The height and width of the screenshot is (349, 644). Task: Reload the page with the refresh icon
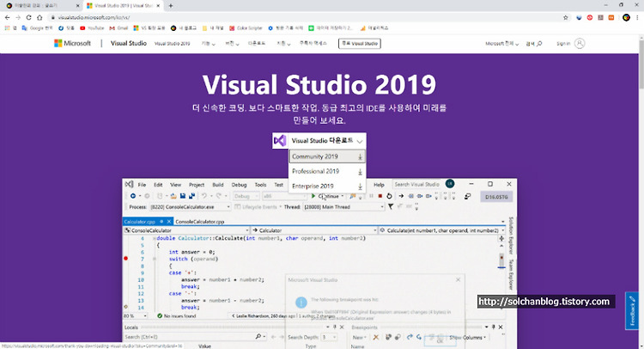coord(28,17)
